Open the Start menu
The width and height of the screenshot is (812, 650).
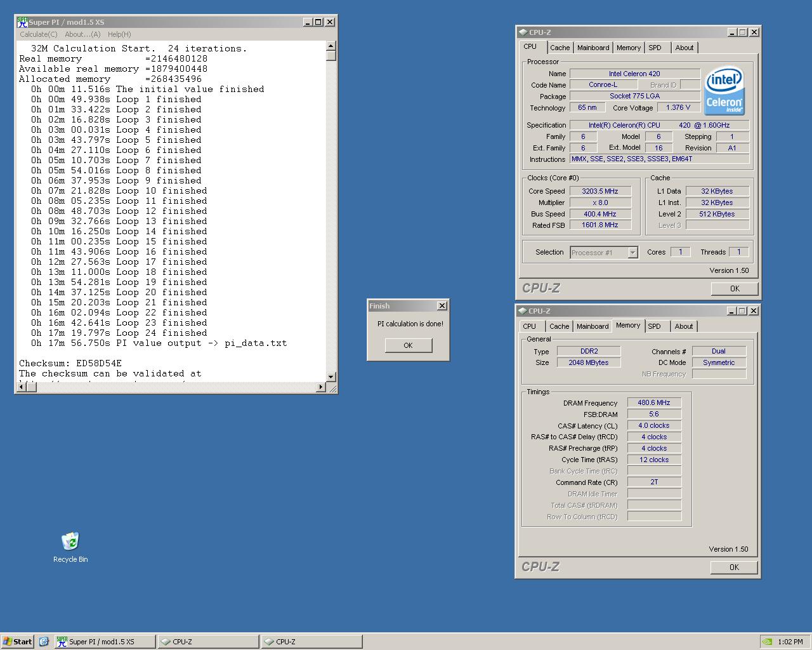(x=18, y=641)
